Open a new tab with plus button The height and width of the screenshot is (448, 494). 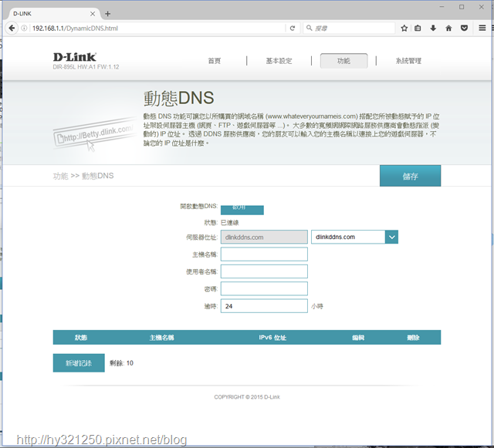(x=108, y=14)
